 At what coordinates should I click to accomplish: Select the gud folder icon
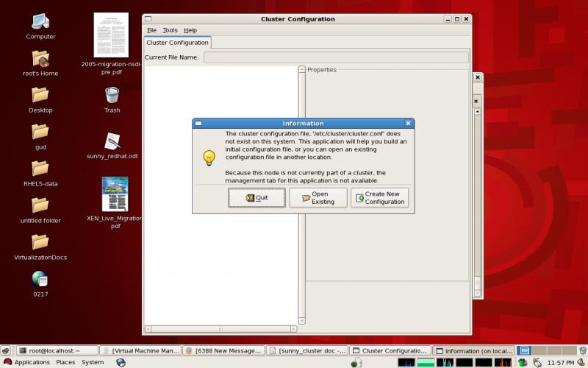[x=40, y=132]
